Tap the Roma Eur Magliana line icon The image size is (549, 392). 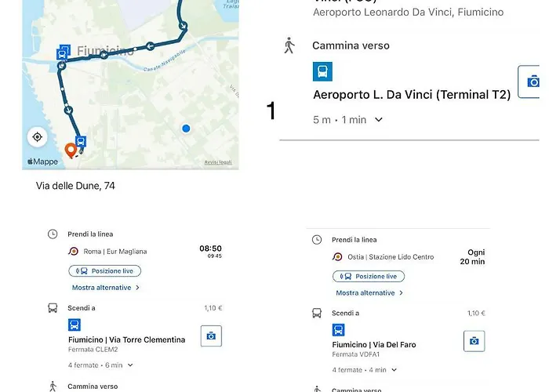click(74, 252)
